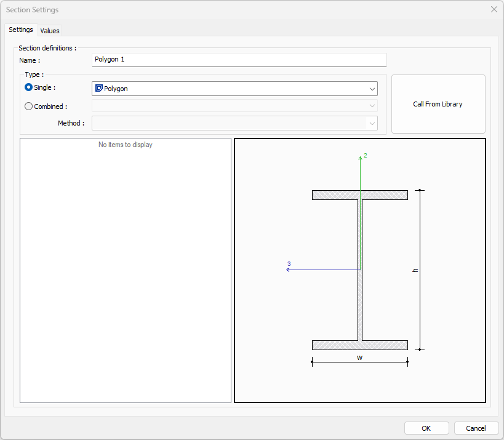The width and height of the screenshot is (504, 440).
Task: Expand the Combined section dropdown
Action: pos(372,106)
